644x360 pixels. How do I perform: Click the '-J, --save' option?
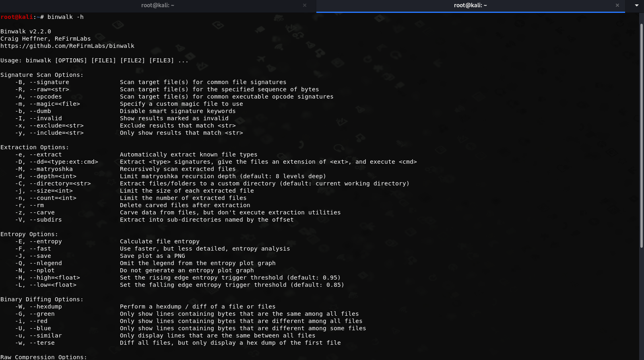[x=33, y=256]
